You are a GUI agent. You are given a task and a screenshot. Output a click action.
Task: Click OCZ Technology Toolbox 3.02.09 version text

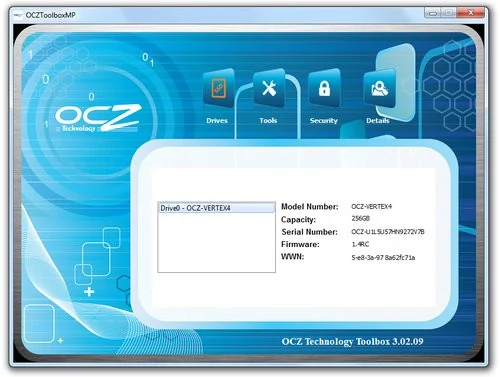click(x=353, y=342)
